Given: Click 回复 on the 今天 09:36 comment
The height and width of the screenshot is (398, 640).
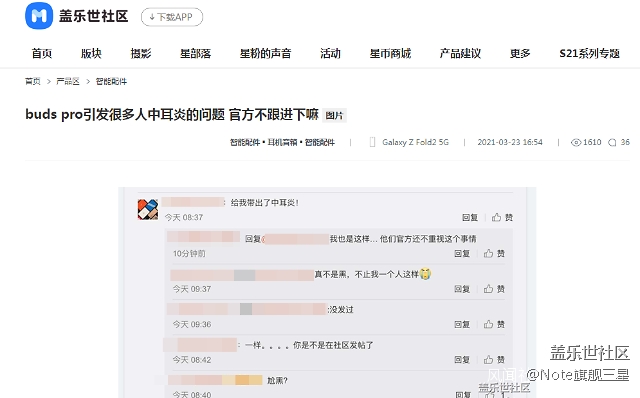Looking at the screenshot, I should [x=462, y=325].
